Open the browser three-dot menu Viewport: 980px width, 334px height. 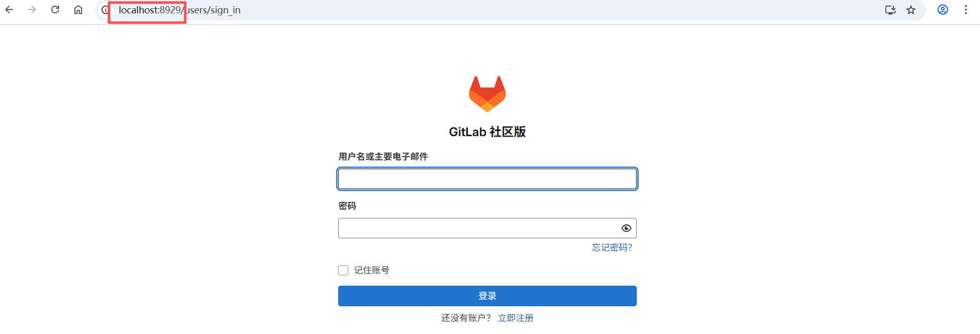pyautogui.click(x=966, y=10)
